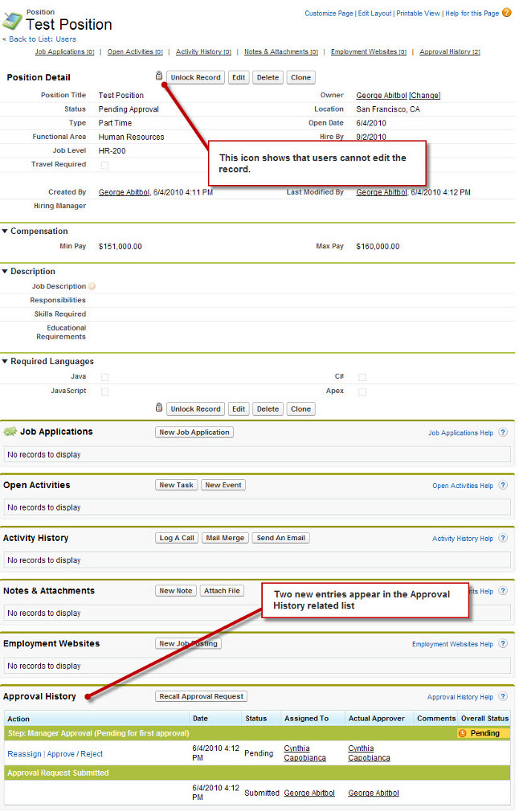This screenshot has height=812, width=519.
Task: Toggle the Java language checkbox
Action: pyautogui.click(x=105, y=377)
